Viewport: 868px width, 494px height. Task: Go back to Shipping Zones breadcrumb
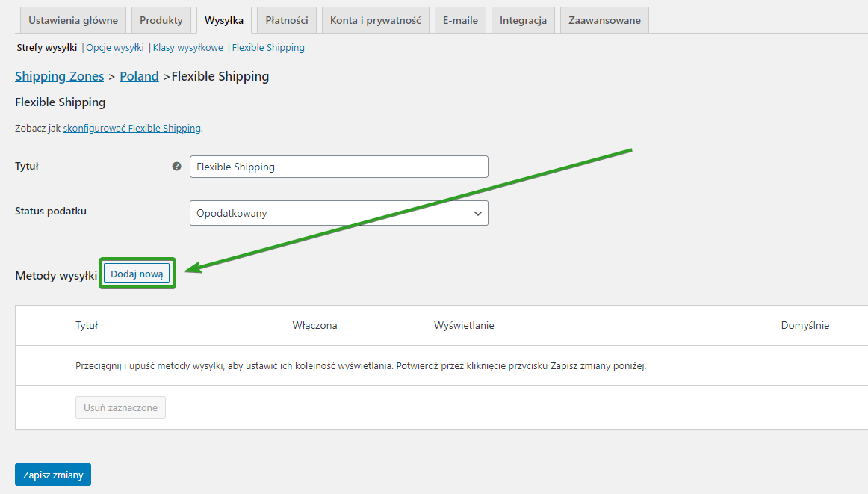pos(59,76)
